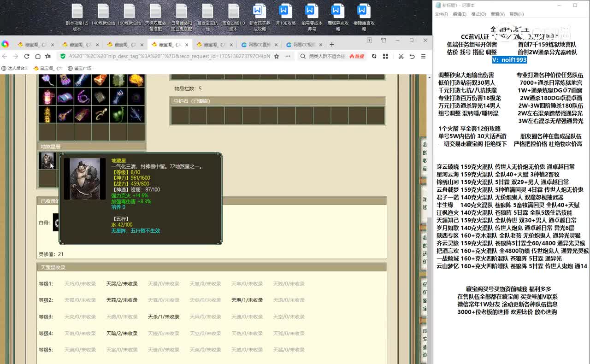Open desktop file 首发宝宝抗性

click(x=207, y=18)
